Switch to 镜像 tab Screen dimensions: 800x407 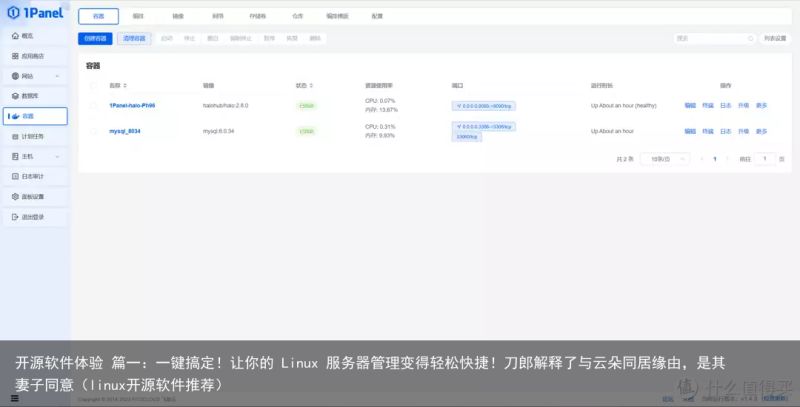coord(178,16)
